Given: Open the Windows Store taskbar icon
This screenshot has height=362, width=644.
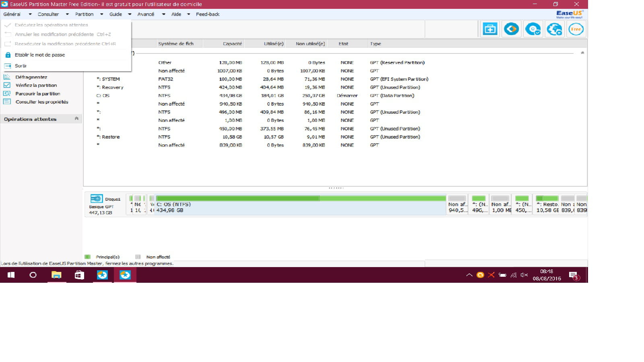Looking at the screenshot, I should point(79,275).
